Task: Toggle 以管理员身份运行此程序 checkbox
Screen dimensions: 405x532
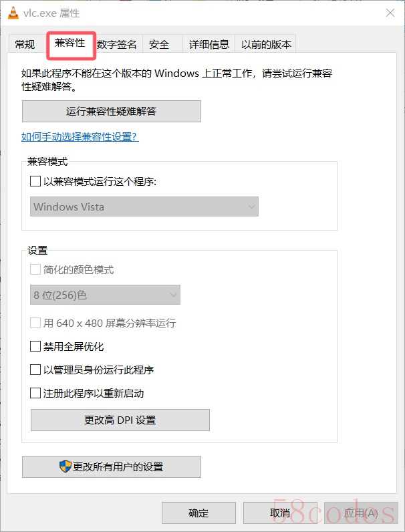Action: pos(36,370)
